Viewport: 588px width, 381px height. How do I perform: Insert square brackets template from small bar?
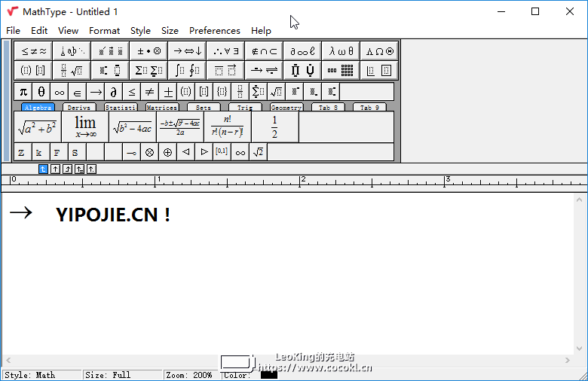(x=204, y=91)
